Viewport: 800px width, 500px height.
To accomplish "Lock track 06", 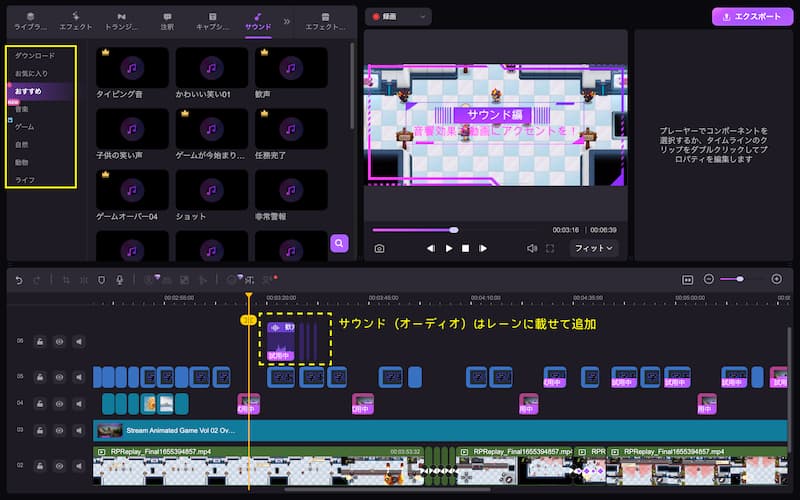I will click(x=40, y=342).
